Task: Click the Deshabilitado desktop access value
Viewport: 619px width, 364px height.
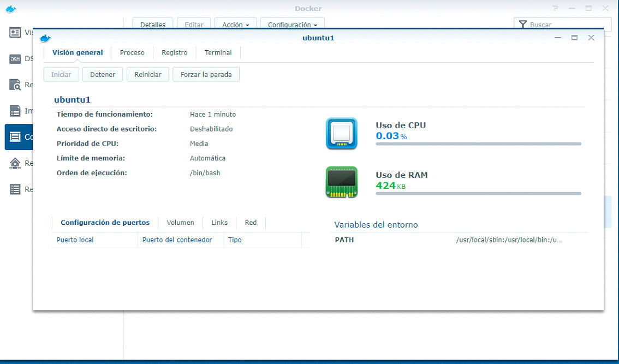Action: pos(211,129)
